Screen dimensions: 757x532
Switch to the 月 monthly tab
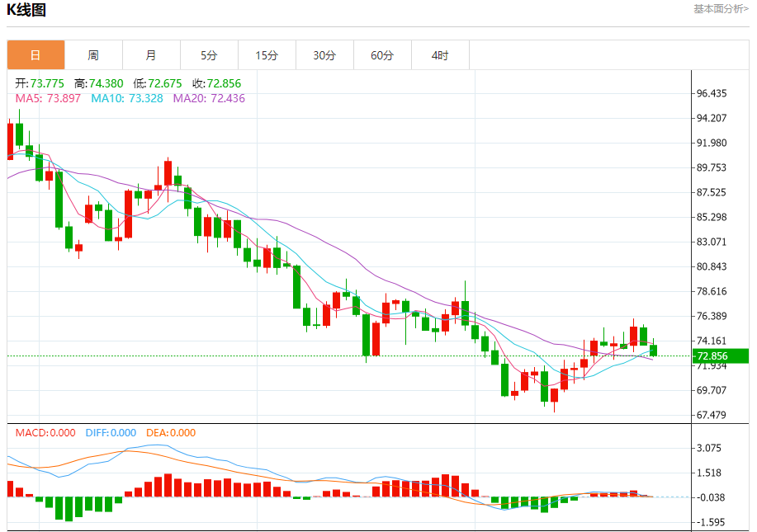[151, 55]
